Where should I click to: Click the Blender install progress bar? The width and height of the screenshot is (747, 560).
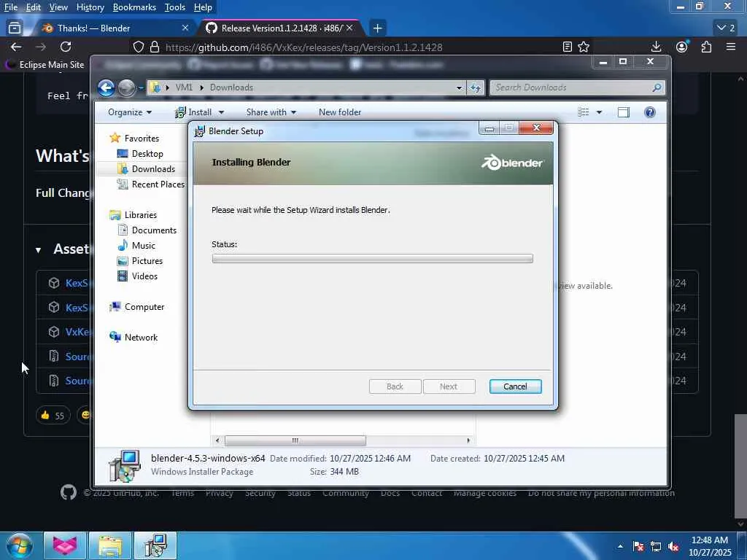[372, 259]
